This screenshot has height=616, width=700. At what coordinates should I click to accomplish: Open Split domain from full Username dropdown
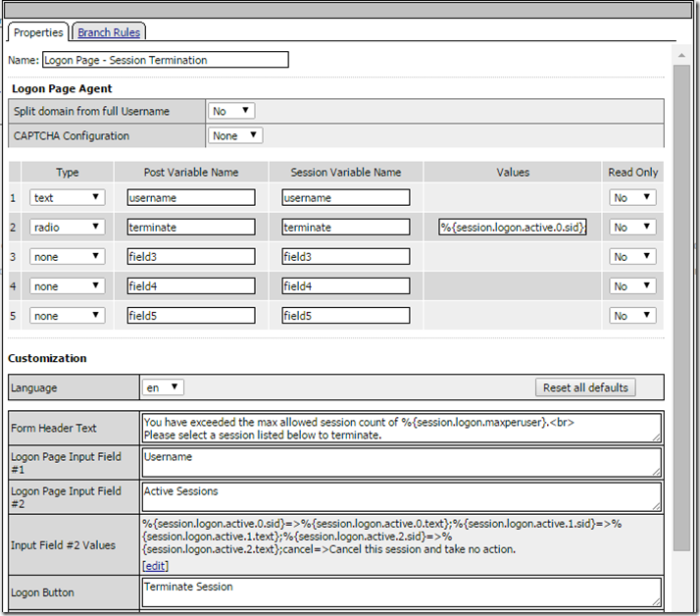[x=231, y=111]
